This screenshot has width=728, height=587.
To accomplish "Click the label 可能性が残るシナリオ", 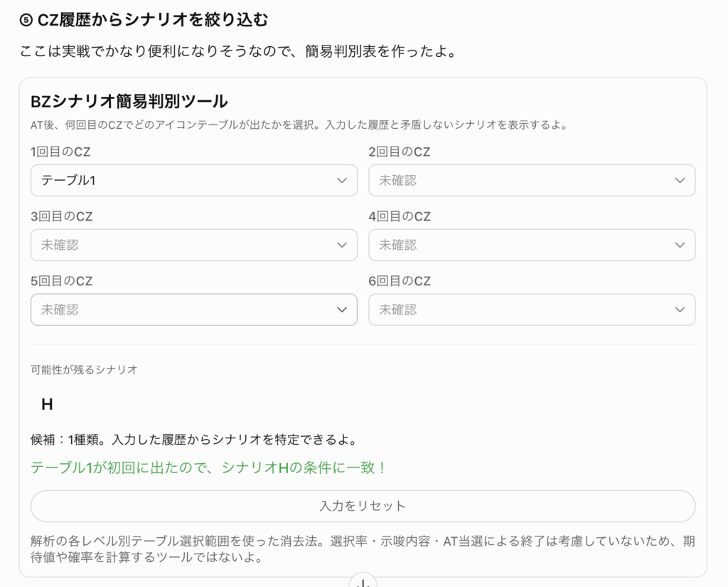I will pyautogui.click(x=84, y=369).
